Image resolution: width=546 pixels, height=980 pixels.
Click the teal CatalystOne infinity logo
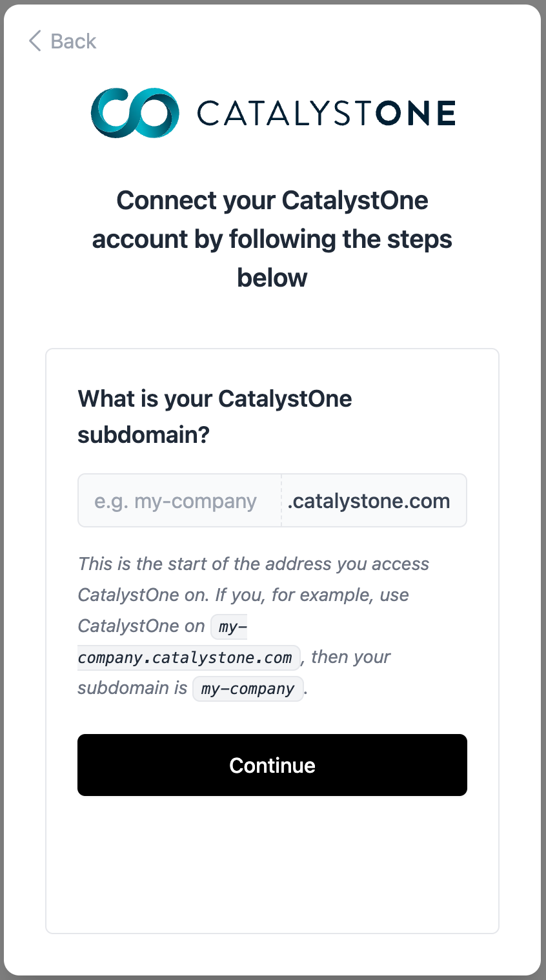tap(135, 113)
